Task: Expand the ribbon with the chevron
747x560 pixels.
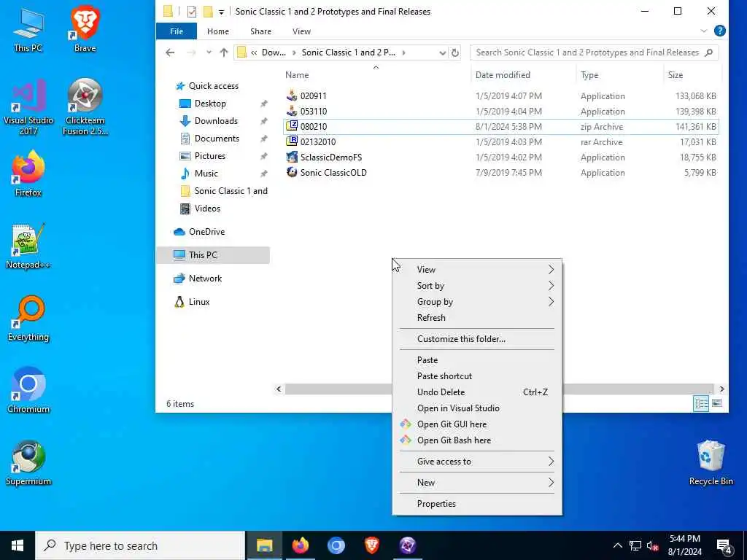Action: (704, 31)
